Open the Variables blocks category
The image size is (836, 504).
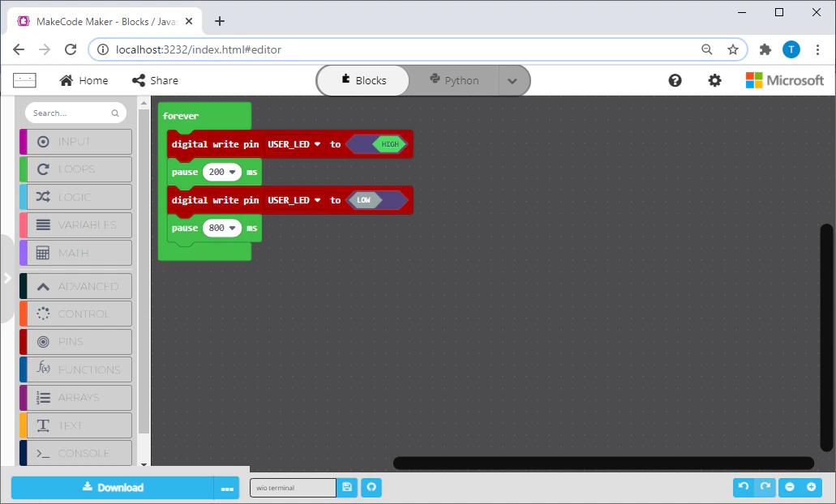75,224
